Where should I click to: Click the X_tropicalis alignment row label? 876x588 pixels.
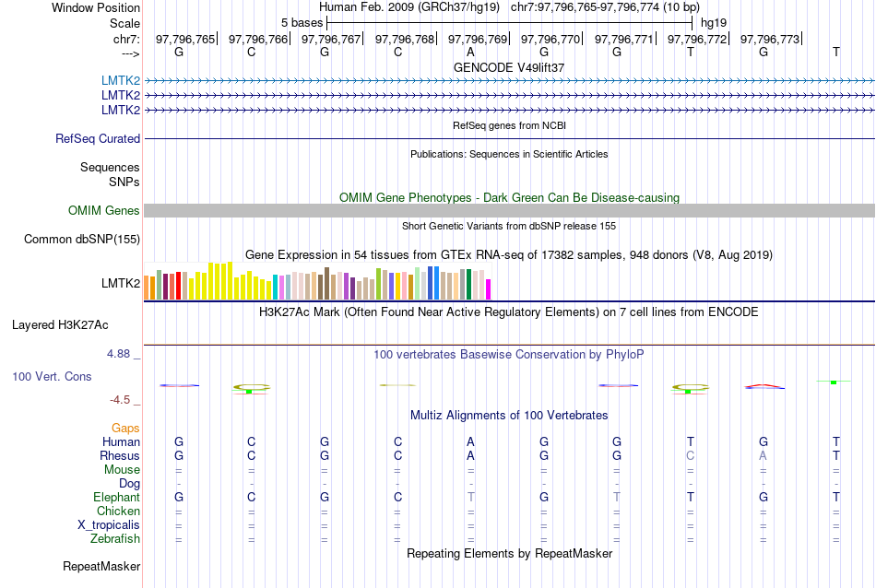tap(109, 525)
